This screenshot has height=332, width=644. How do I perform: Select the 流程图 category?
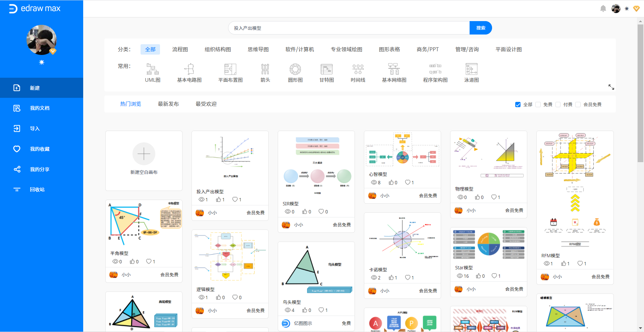tap(180, 50)
